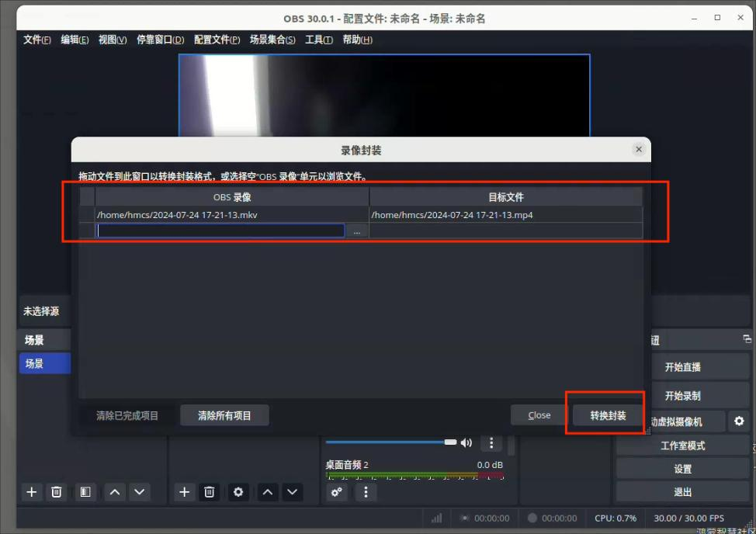
Task: Click 清除所有项目 to clear all entries
Action: [x=224, y=415]
